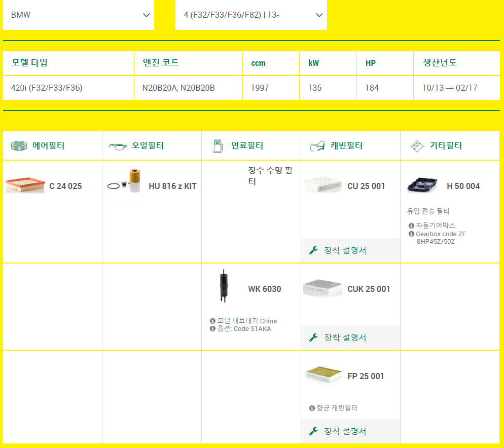Click wrench icon under CUK 25 001
Image resolution: width=504 pixels, height=448 pixels.
click(x=313, y=338)
